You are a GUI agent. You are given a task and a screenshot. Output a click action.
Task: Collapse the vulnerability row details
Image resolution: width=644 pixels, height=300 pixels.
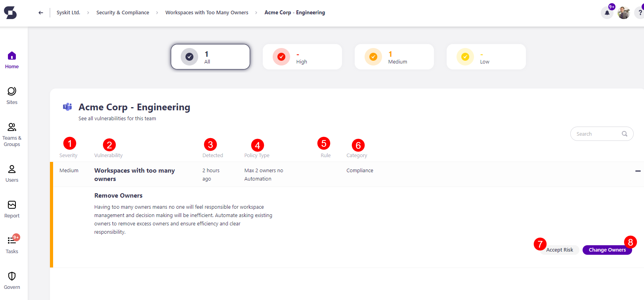638,171
